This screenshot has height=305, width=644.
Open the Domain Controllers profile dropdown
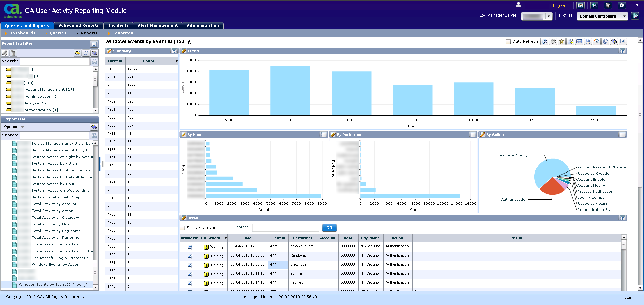pyautogui.click(x=624, y=16)
